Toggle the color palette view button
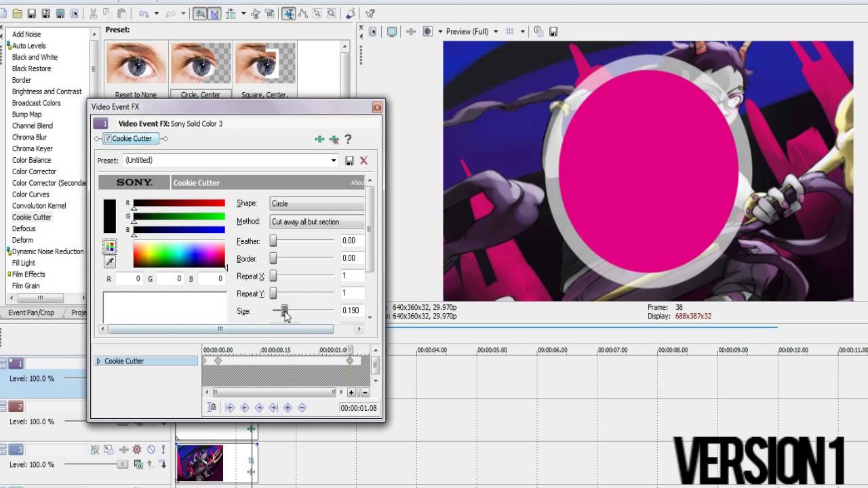The image size is (868, 488). pos(110,247)
